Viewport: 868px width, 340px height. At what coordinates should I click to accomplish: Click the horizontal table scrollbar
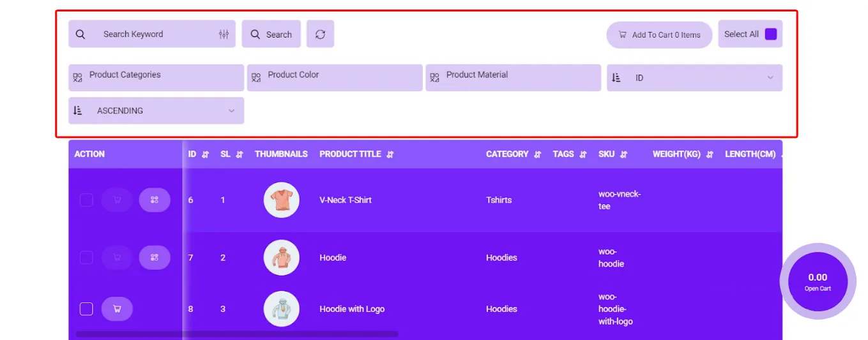pos(237,334)
